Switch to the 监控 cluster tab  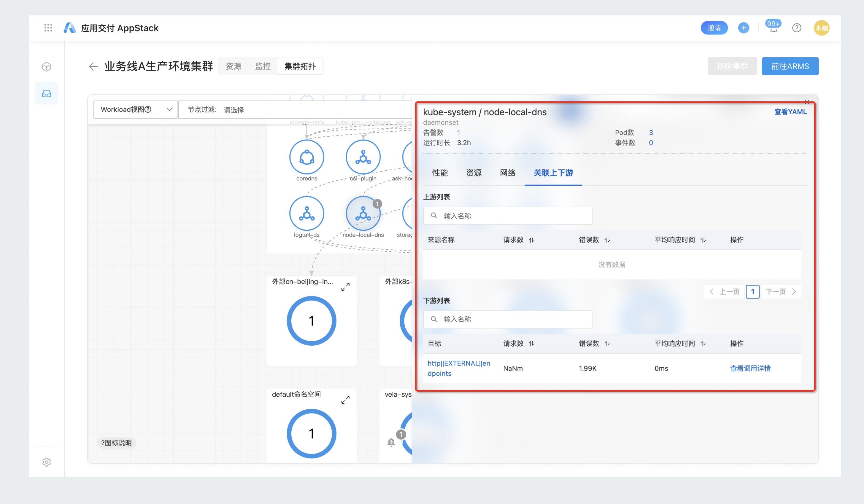tap(263, 66)
